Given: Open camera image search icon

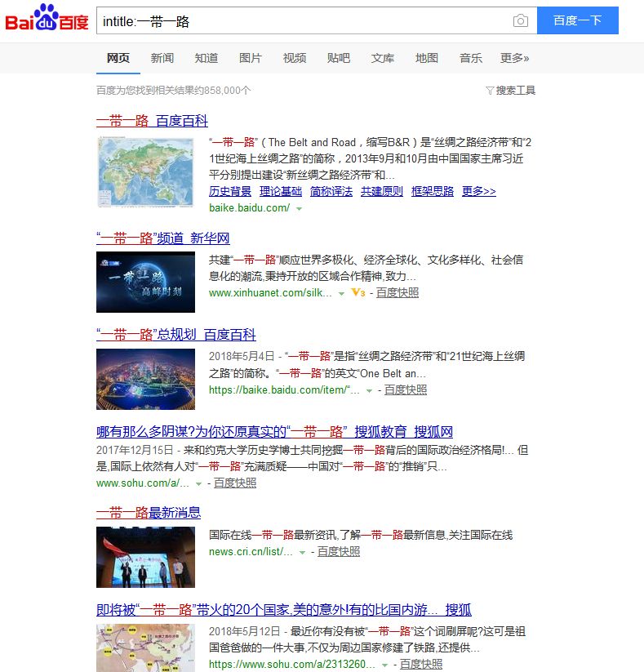Looking at the screenshot, I should (520, 20).
